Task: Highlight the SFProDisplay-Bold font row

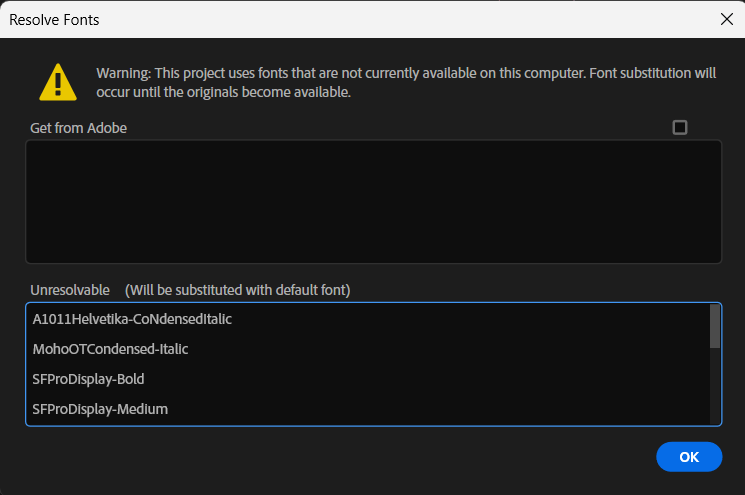Action: point(88,379)
